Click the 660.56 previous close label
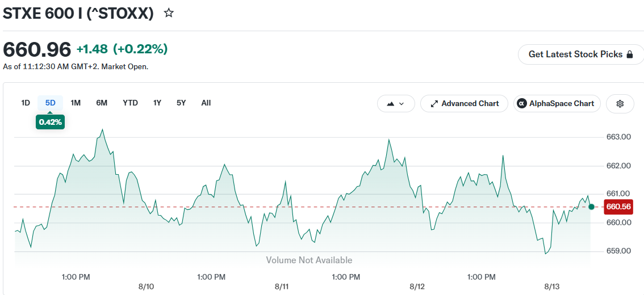The image size is (644, 295). 618,207
